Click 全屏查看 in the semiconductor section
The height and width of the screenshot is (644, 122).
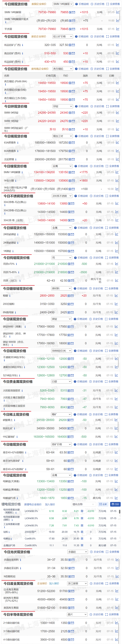tap(112, 614)
